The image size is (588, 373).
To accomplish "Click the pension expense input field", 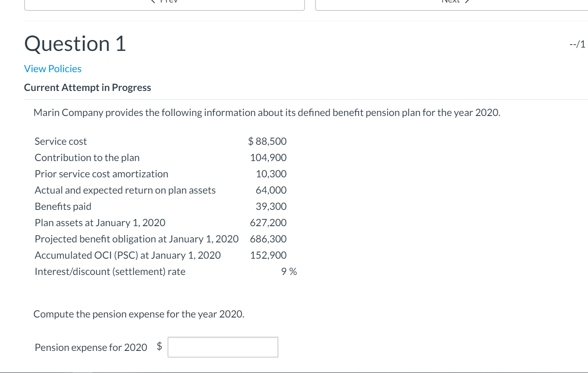I will click(223, 347).
